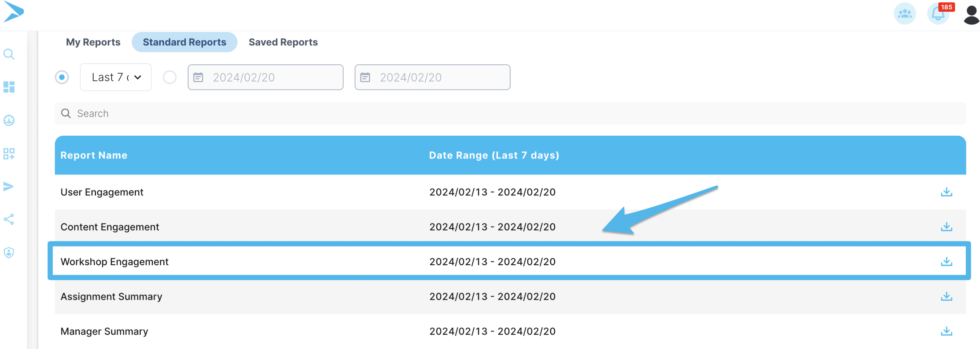Open the share icon in sidebar
The height and width of the screenshot is (349, 980).
pos(9,219)
